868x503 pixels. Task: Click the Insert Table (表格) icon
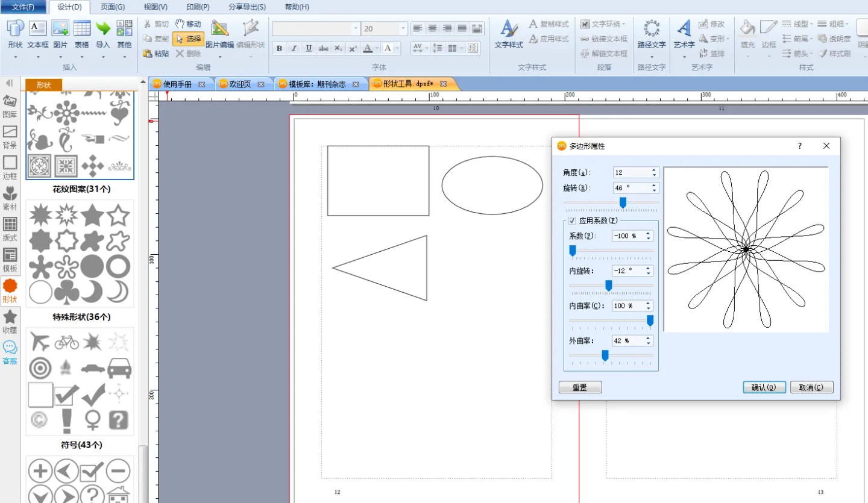click(x=82, y=29)
